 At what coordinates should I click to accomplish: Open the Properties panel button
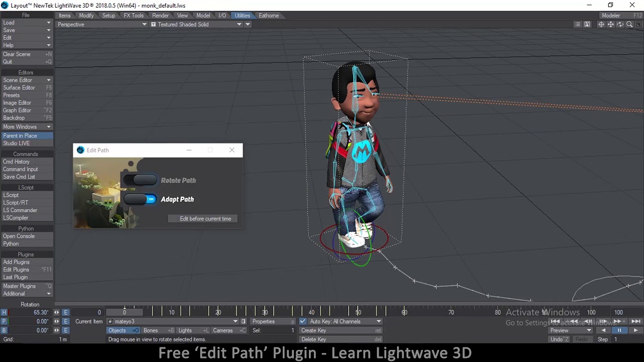click(273, 321)
